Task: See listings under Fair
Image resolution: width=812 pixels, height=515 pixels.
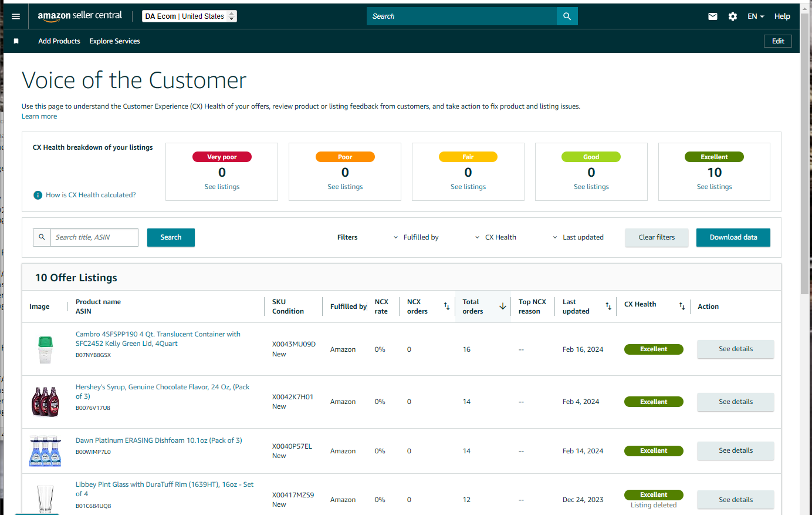Action: point(468,187)
